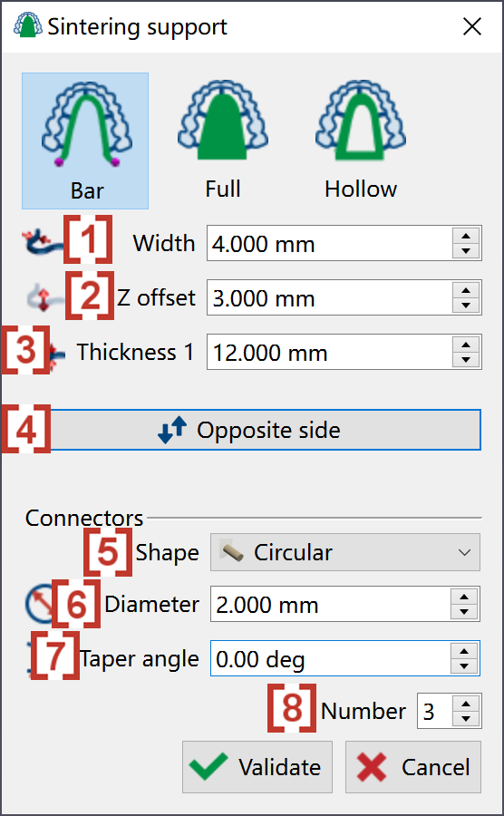Cancel the sintering support dialog
Screen dimensions: 504x816
point(413,767)
